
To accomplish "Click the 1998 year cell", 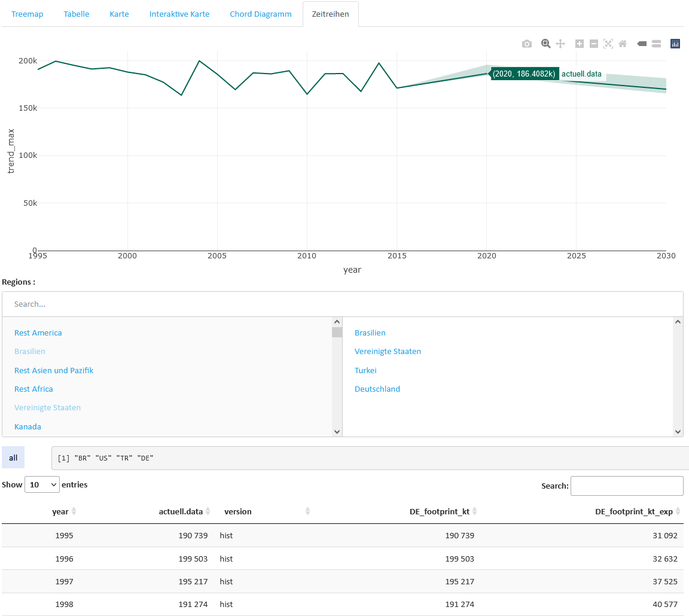I will 64,604.
